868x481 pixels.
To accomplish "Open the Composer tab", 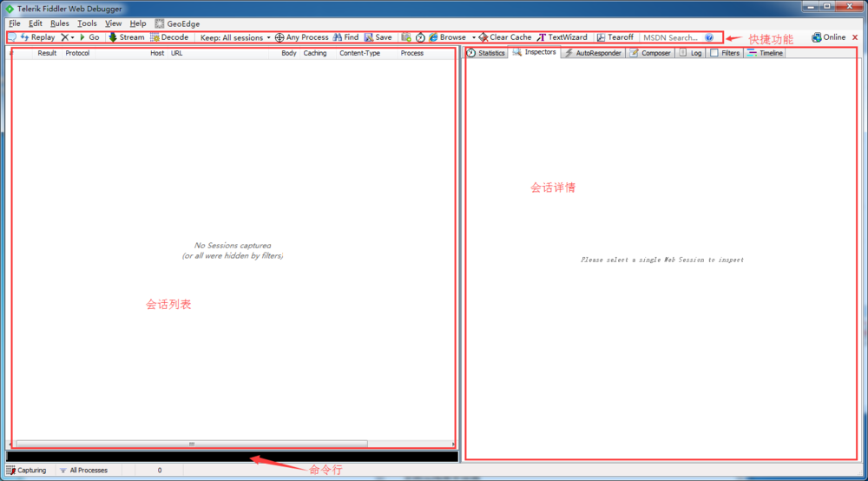I will click(650, 53).
